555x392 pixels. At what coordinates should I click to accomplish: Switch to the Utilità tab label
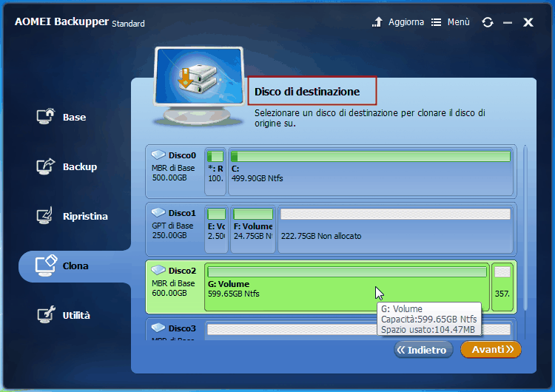tap(76, 315)
